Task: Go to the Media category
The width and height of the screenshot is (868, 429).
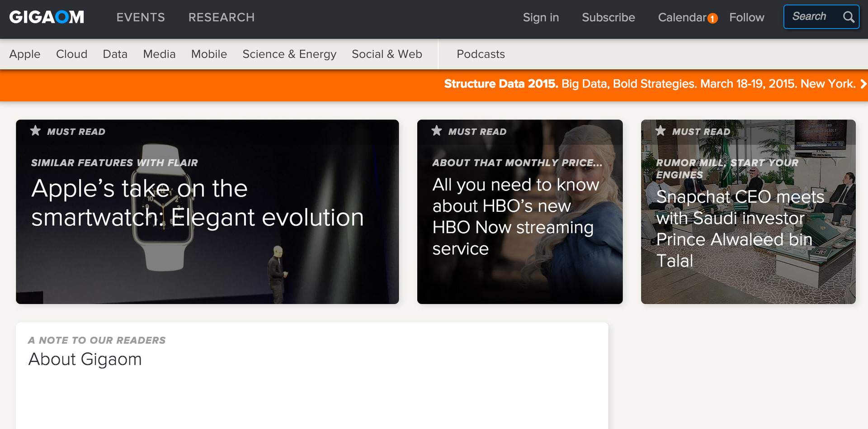Action: point(159,54)
